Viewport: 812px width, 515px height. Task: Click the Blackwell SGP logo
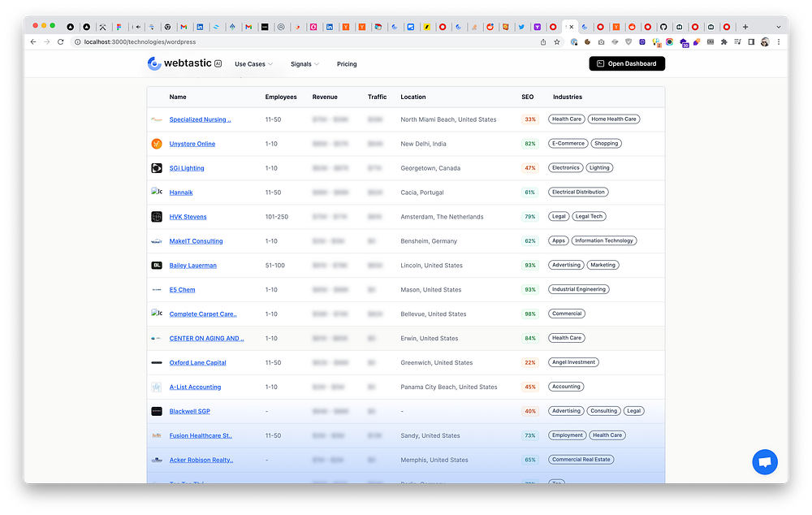pyautogui.click(x=157, y=411)
